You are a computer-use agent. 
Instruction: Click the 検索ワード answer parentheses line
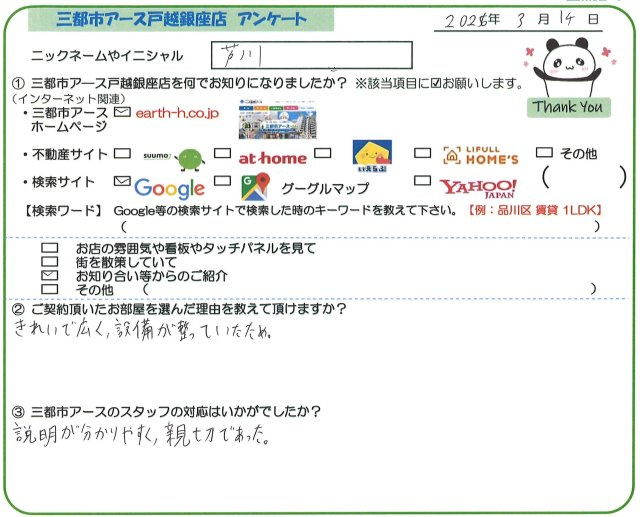(x=361, y=226)
